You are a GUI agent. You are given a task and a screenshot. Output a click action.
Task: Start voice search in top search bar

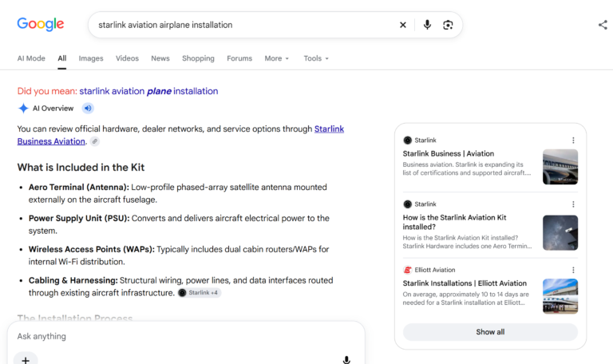point(427,25)
